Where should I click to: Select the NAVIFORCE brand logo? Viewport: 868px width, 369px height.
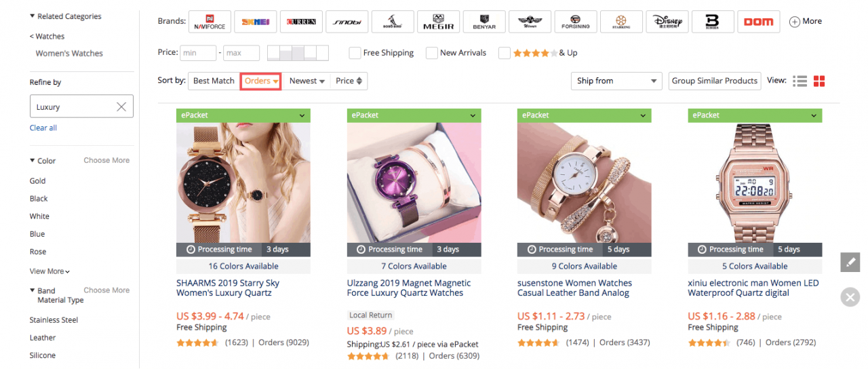[x=210, y=22]
